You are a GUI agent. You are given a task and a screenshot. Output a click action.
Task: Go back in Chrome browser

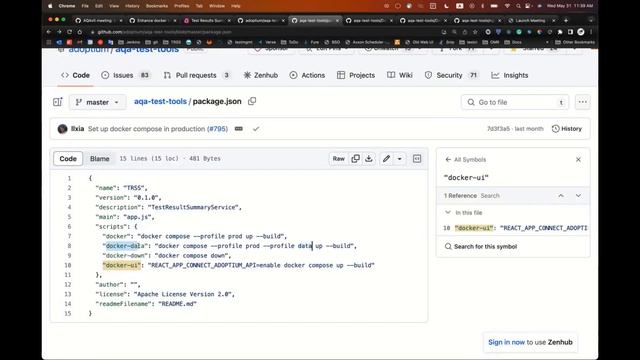[x=49, y=32]
